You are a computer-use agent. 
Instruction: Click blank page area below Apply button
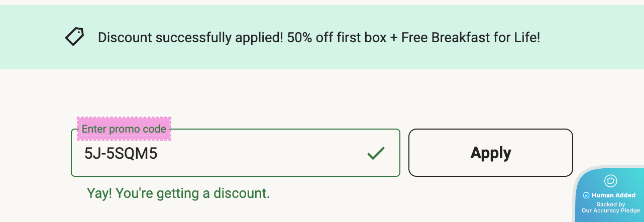tap(452, 201)
